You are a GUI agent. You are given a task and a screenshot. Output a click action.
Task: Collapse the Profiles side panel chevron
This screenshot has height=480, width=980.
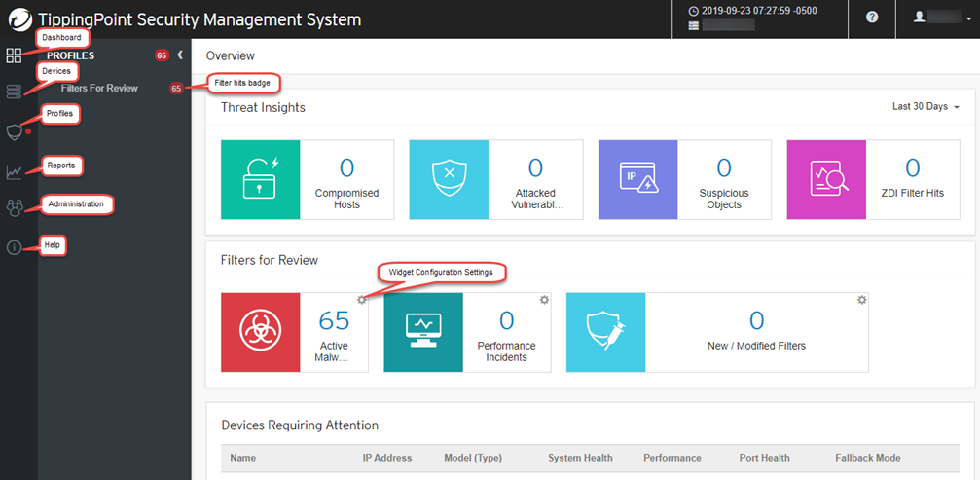tap(180, 55)
